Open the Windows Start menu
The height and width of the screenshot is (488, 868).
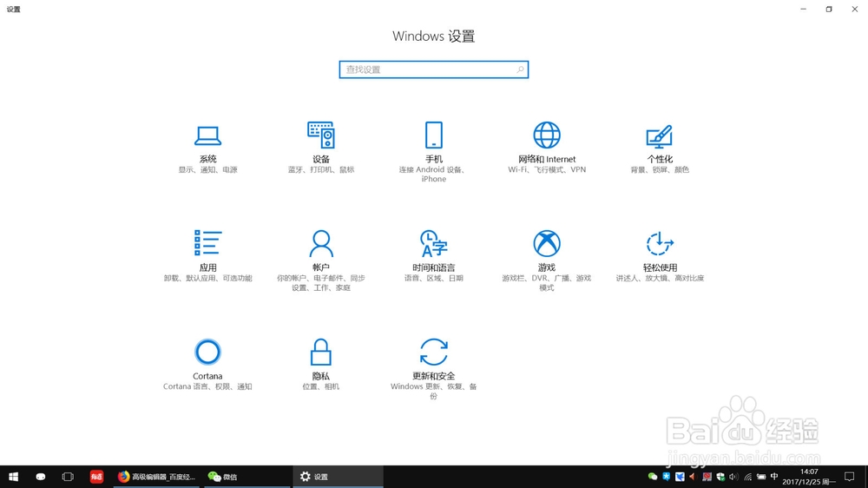pos(13,477)
